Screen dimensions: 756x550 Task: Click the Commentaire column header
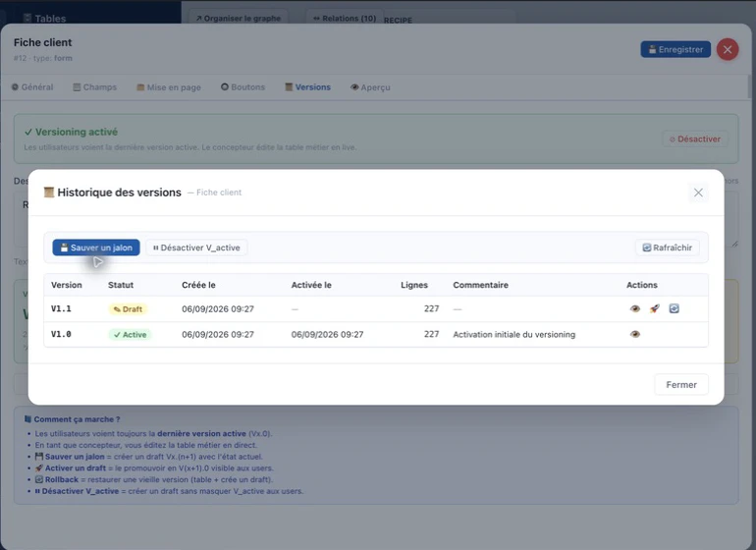coord(481,285)
